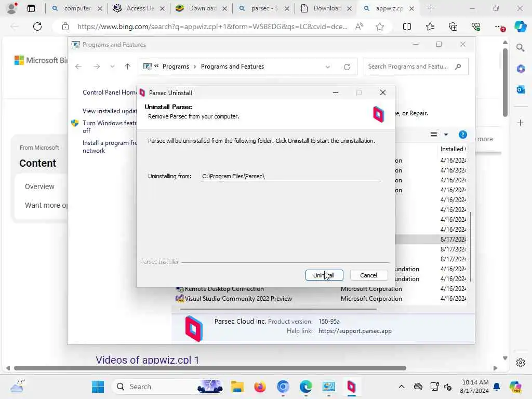Image resolution: width=532 pixels, height=399 pixels.
Task: Go up one level in Programs and Features
Action: tap(128, 66)
